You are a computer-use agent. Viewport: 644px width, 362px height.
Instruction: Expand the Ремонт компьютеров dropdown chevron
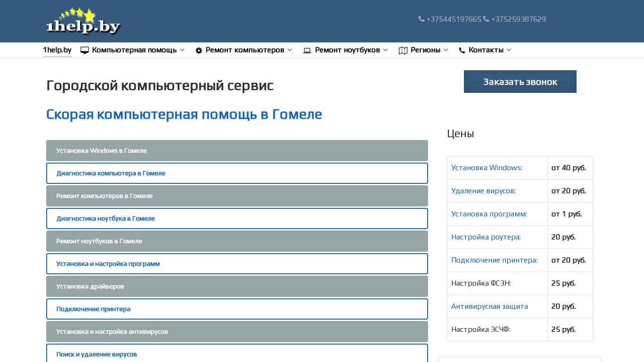290,50
